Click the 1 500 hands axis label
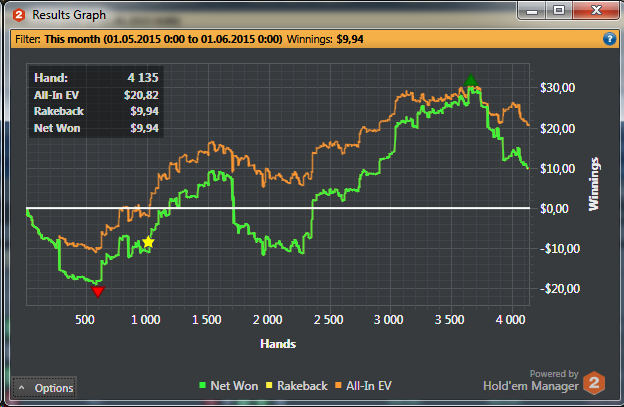The image size is (624, 407). [207, 319]
